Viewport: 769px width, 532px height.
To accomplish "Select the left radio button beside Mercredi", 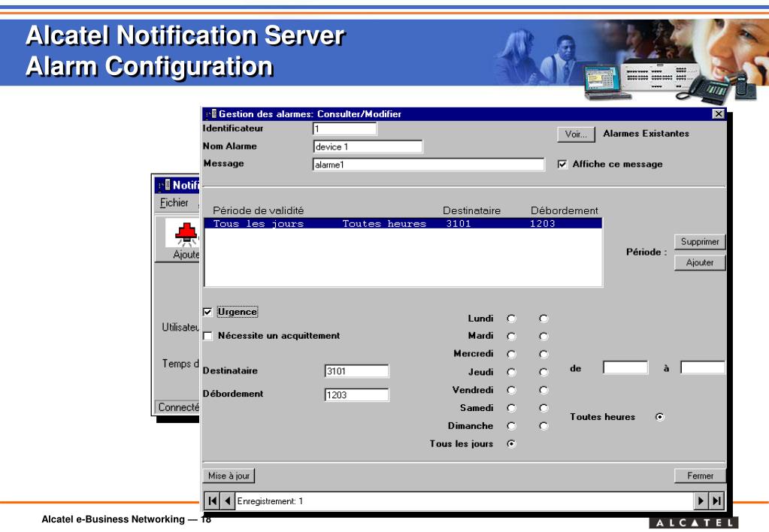I will [x=511, y=354].
